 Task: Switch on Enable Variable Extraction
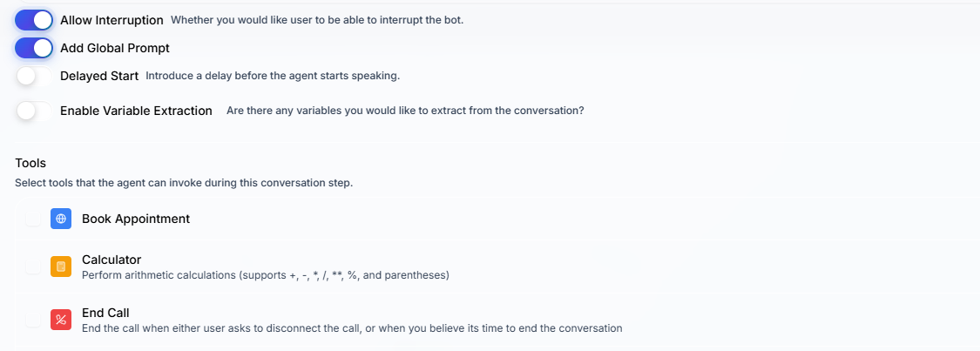(34, 111)
